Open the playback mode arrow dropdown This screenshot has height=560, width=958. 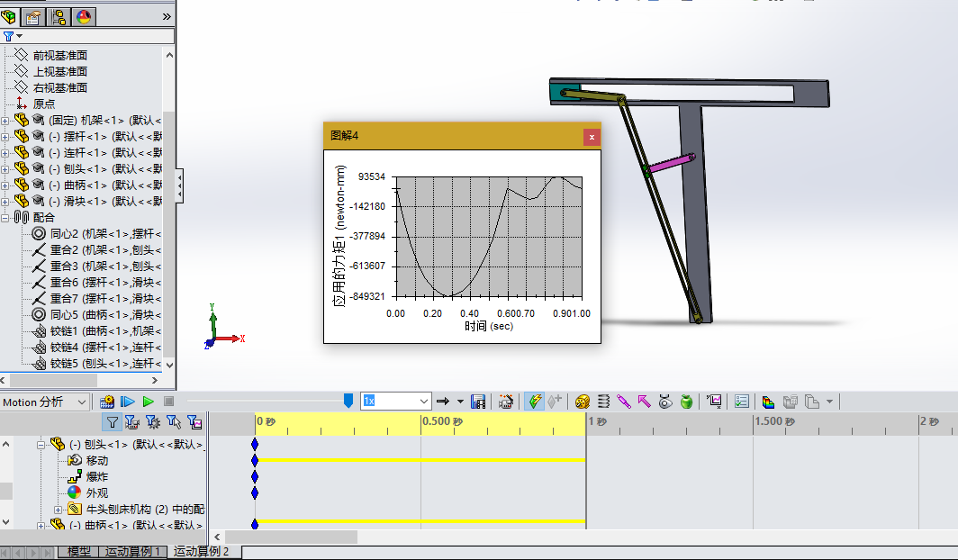tap(460, 402)
